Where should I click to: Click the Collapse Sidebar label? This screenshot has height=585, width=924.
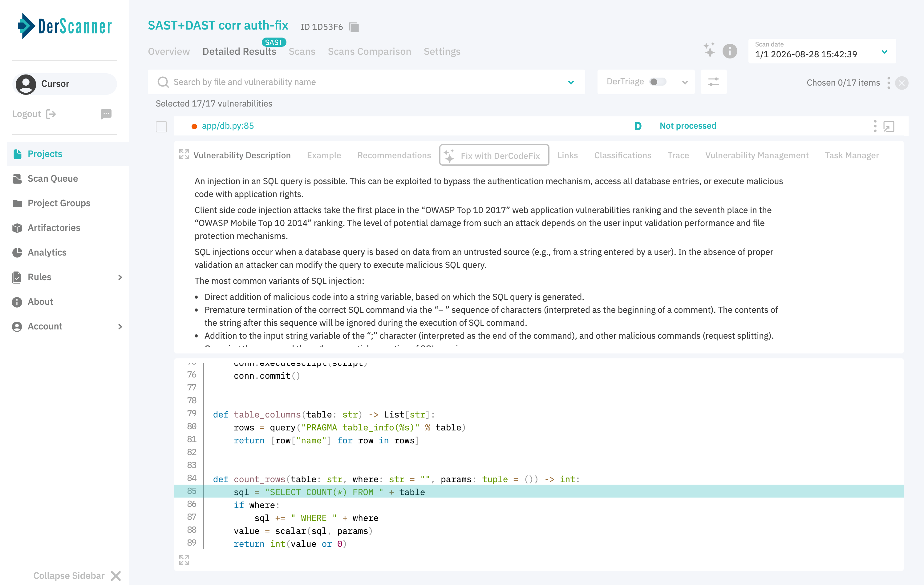[x=69, y=575]
